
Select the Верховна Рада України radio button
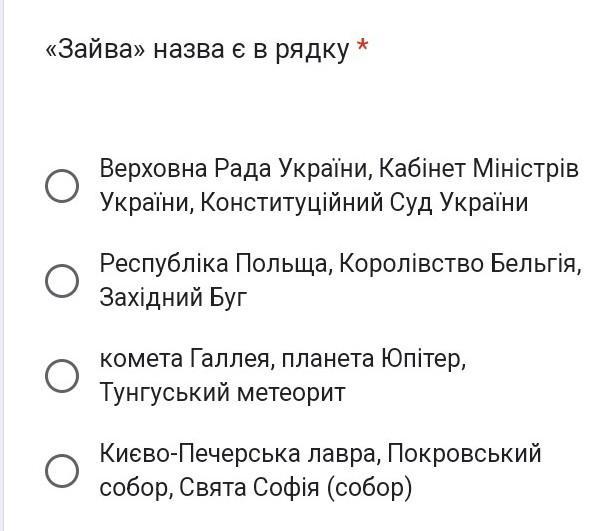(62, 186)
